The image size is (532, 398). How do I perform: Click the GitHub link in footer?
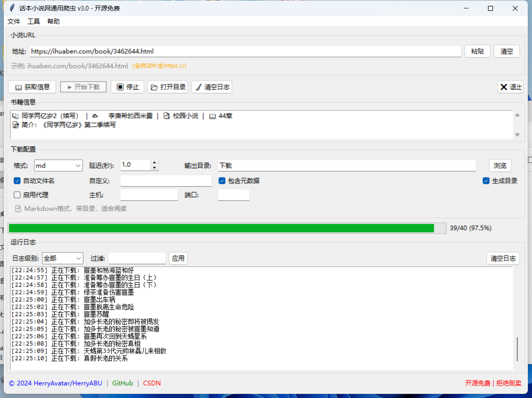(122, 383)
